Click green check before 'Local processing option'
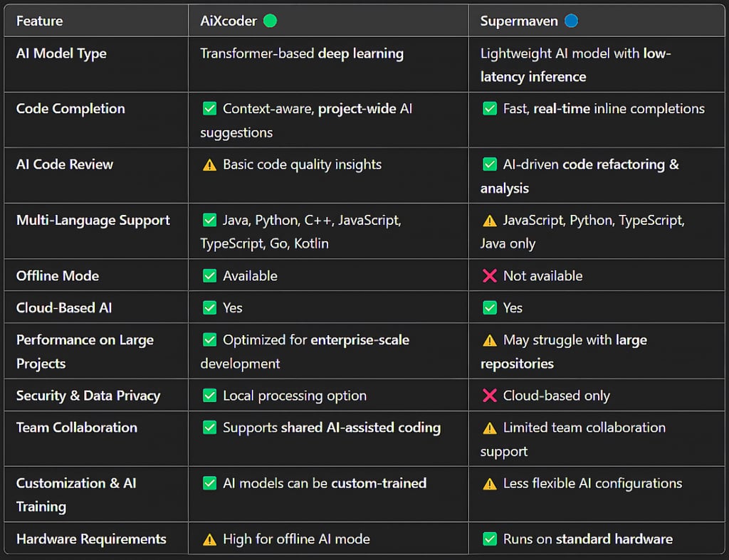729x560 pixels. (210, 396)
